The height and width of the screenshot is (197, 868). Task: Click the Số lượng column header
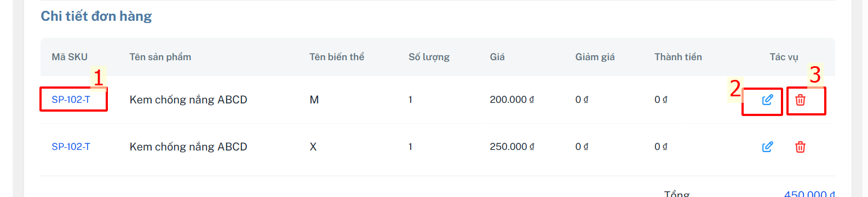coord(429,57)
